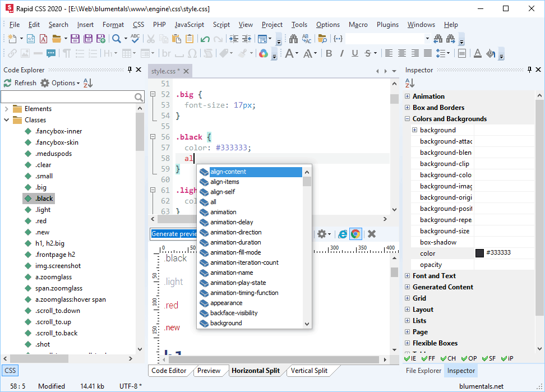Viewport: 545px width, 392px height.
Task: Click the Code Explorer search field
Action: pyautogui.click(x=72, y=97)
